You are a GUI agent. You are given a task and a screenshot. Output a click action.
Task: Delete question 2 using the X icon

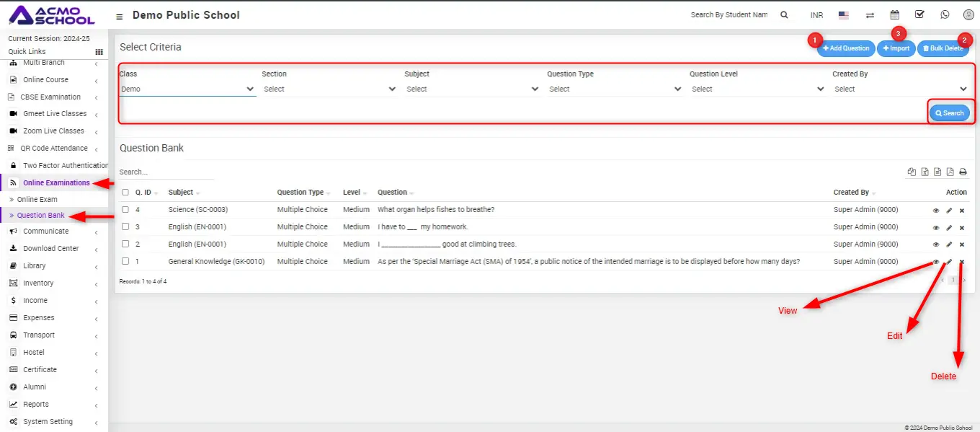pyautogui.click(x=962, y=245)
